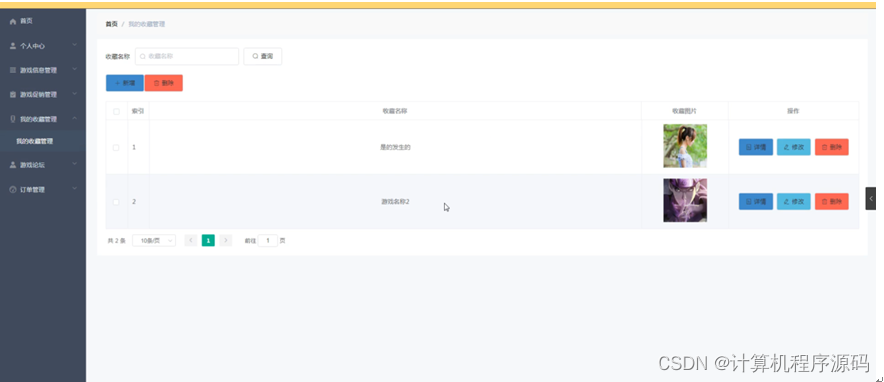This screenshot has height=382, width=884.
Task: Check the checkbox for row 1
Action: click(116, 148)
